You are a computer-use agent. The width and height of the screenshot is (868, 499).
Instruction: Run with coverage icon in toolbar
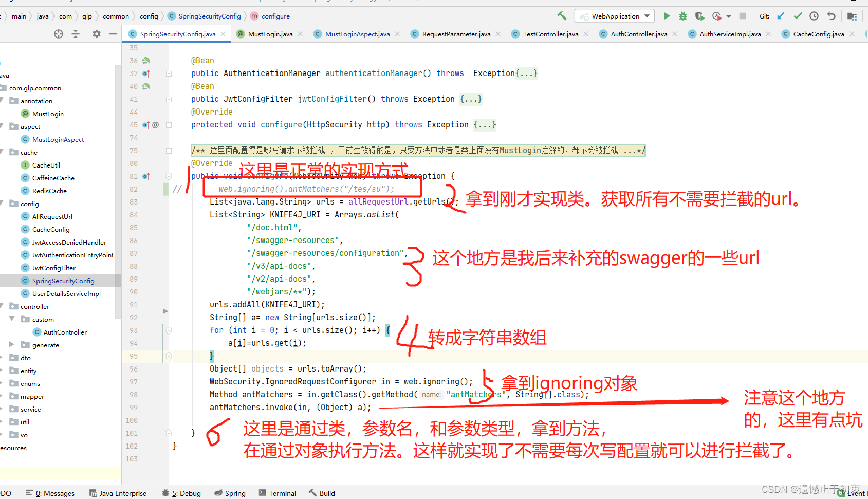699,16
